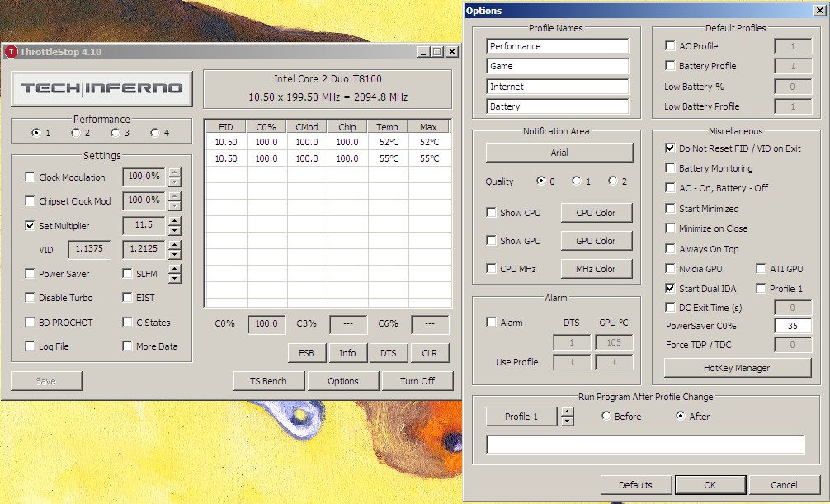Viewport: 830px width, 504px height.
Task: Click the ThrottleStop red title bar icon
Action: click(x=11, y=51)
